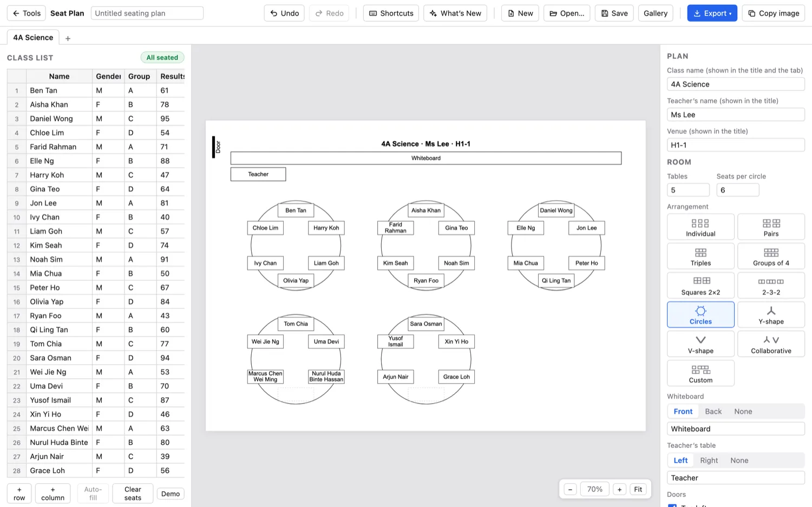Click the 70% zoom level button
Image resolution: width=812 pixels, height=507 pixels.
[594, 489]
